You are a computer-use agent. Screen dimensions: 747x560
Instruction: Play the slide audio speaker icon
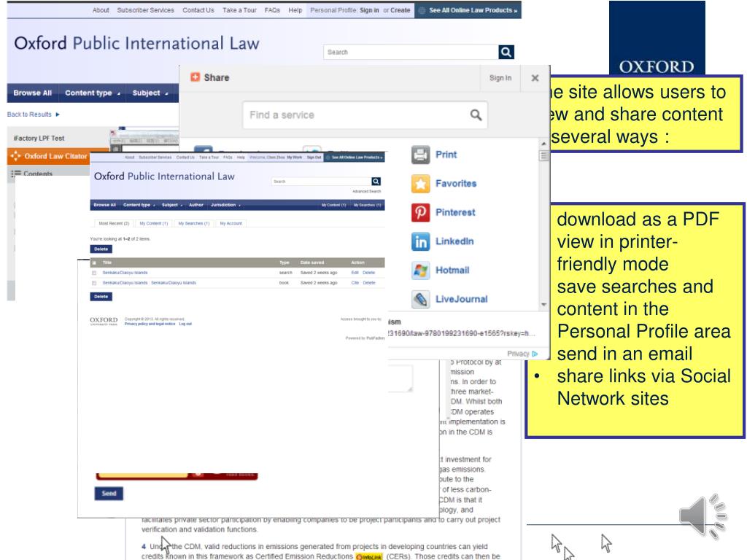[703, 516]
